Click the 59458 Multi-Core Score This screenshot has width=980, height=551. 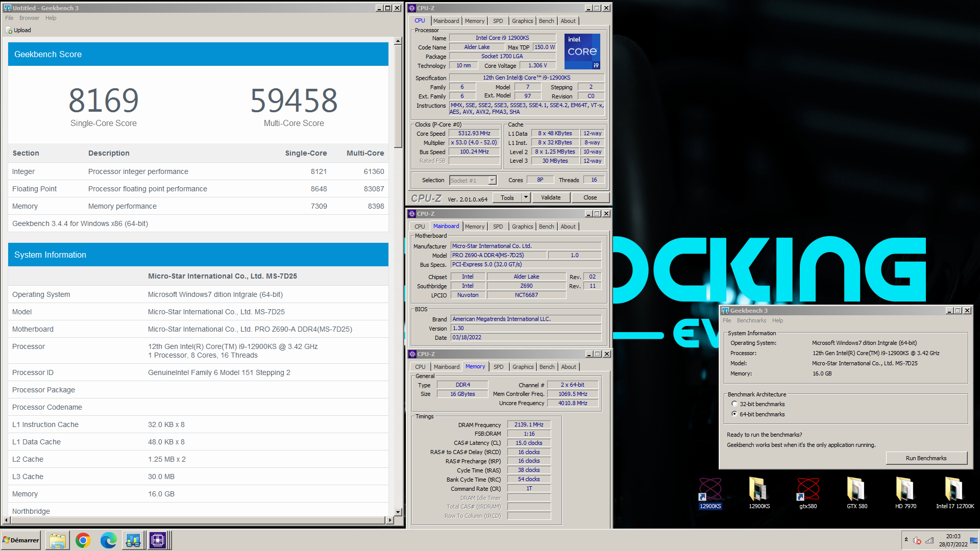[294, 100]
